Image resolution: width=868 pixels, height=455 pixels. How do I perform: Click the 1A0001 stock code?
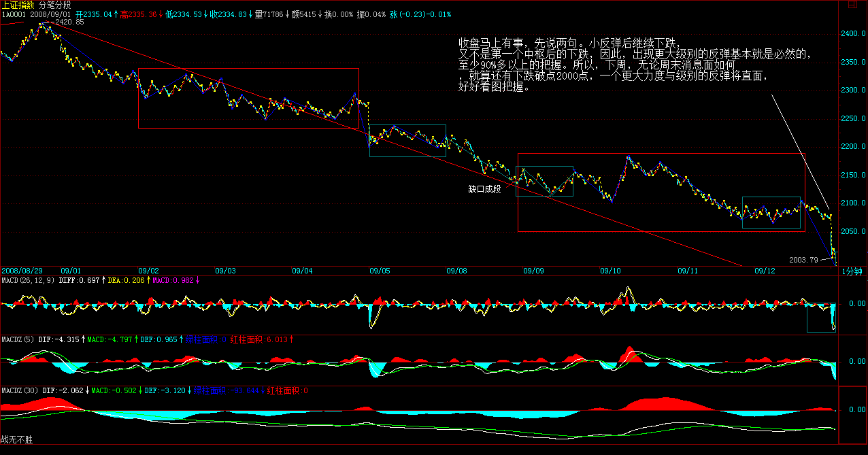(14, 14)
